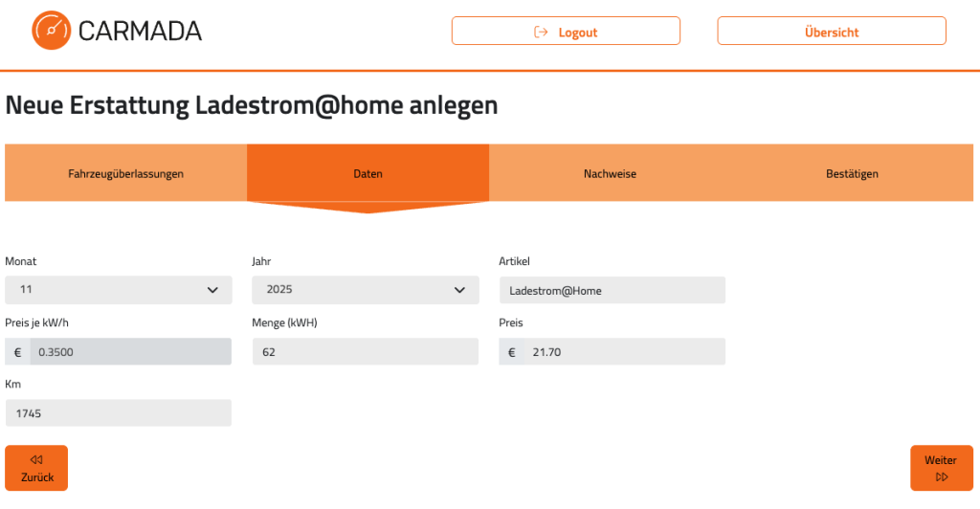Select the Daten step tab

[367, 174]
